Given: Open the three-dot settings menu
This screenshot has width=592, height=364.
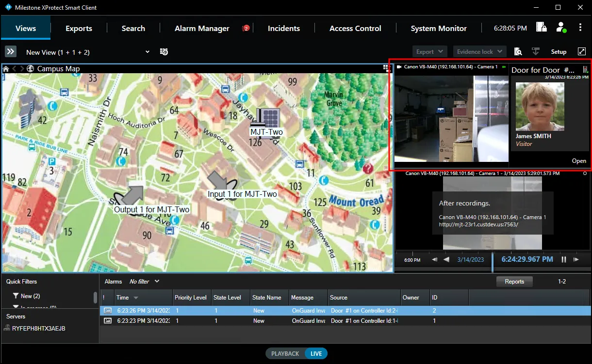Looking at the screenshot, I should (x=580, y=28).
